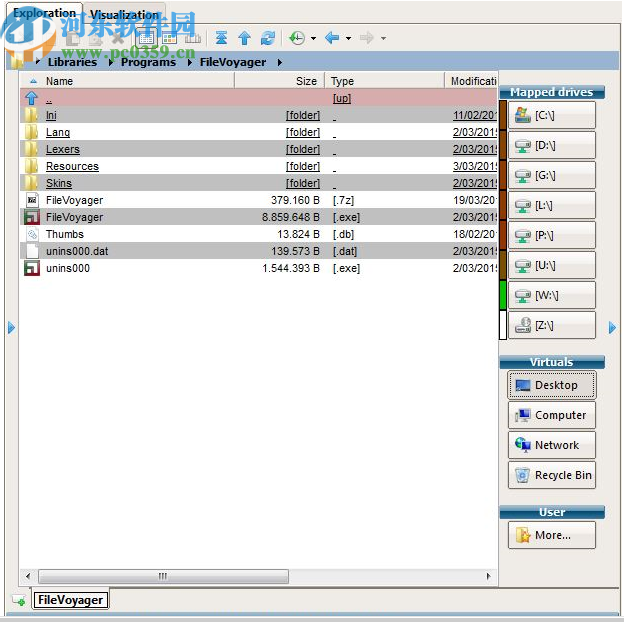The image size is (624, 622).
Task: Sort by the Name column header
Action: coord(127,81)
